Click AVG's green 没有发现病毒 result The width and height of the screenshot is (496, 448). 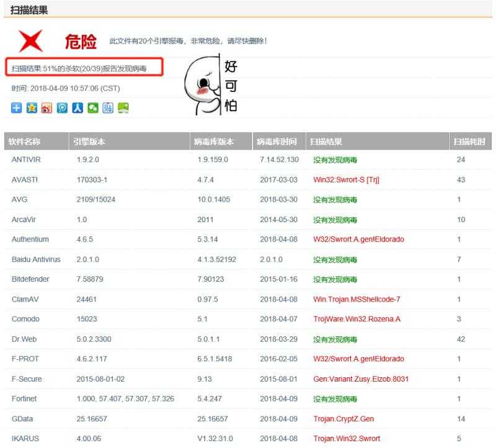pyautogui.click(x=335, y=200)
